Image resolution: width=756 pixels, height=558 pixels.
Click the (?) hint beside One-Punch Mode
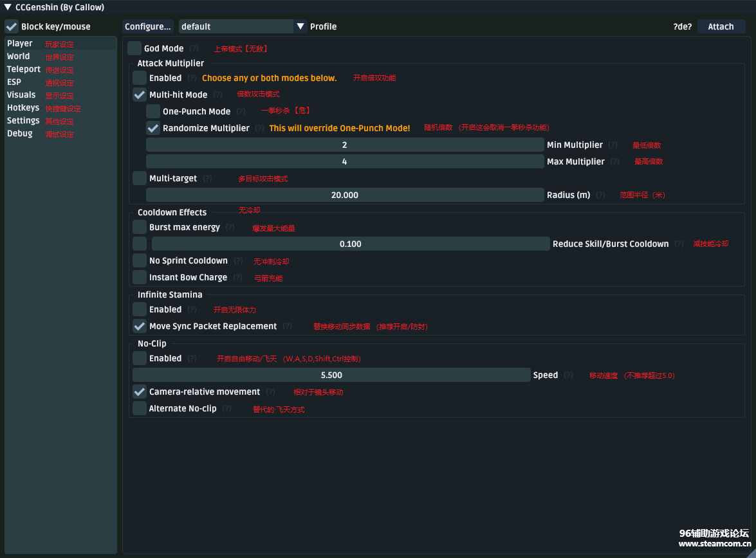coord(241,112)
